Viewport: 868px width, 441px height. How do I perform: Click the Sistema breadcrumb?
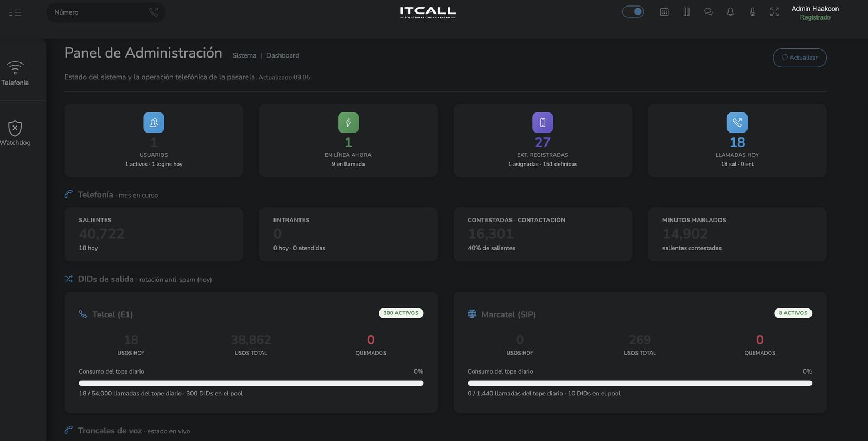point(244,55)
